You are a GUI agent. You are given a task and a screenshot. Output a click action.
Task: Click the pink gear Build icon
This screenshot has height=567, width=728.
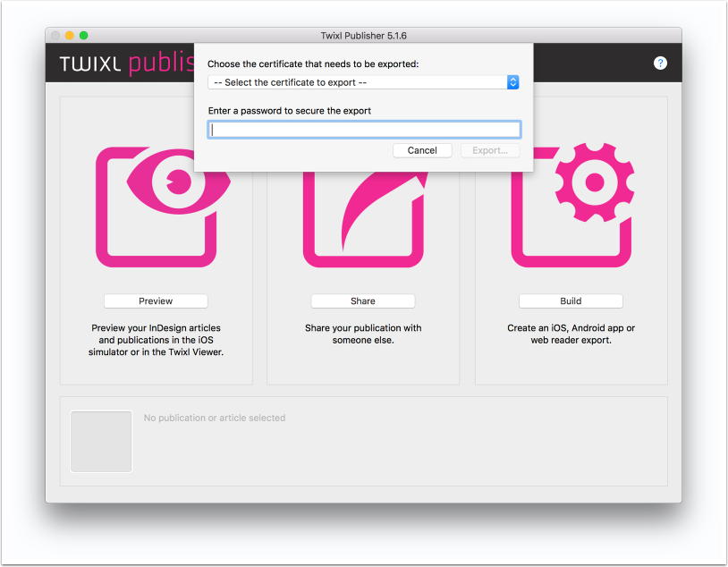coord(572,206)
